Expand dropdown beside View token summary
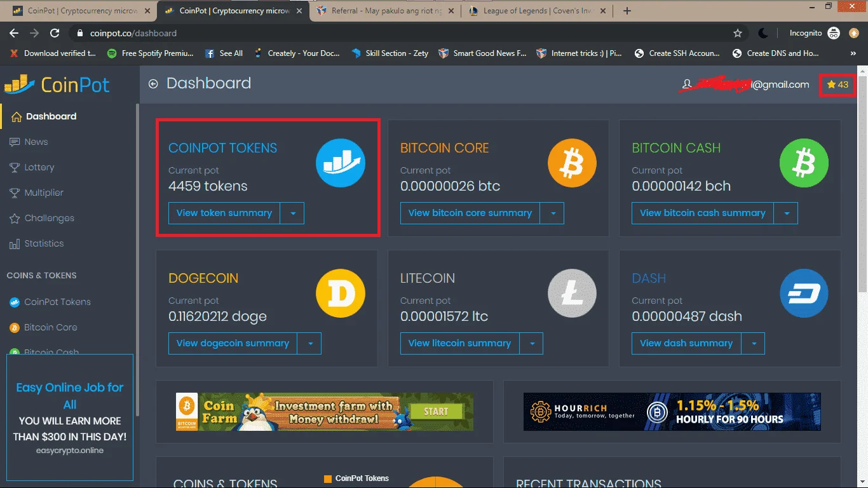 [x=292, y=213]
